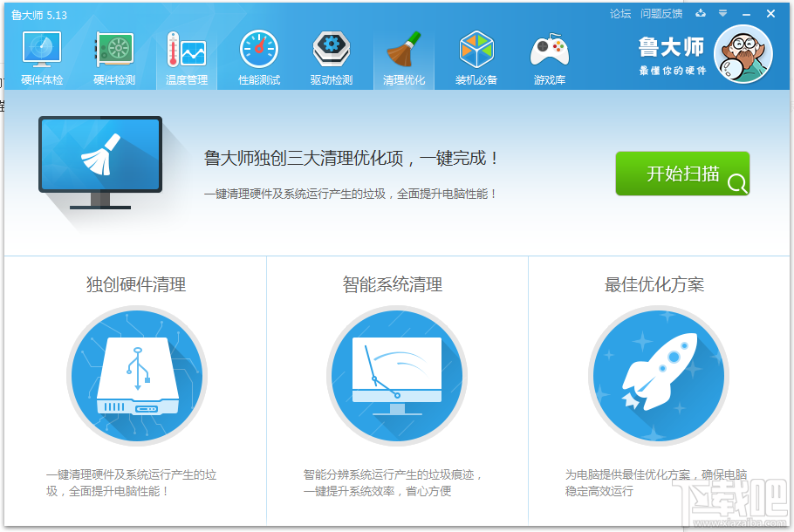Select the 智能系统清理 heading
This screenshot has height=532, width=794.
(393, 284)
